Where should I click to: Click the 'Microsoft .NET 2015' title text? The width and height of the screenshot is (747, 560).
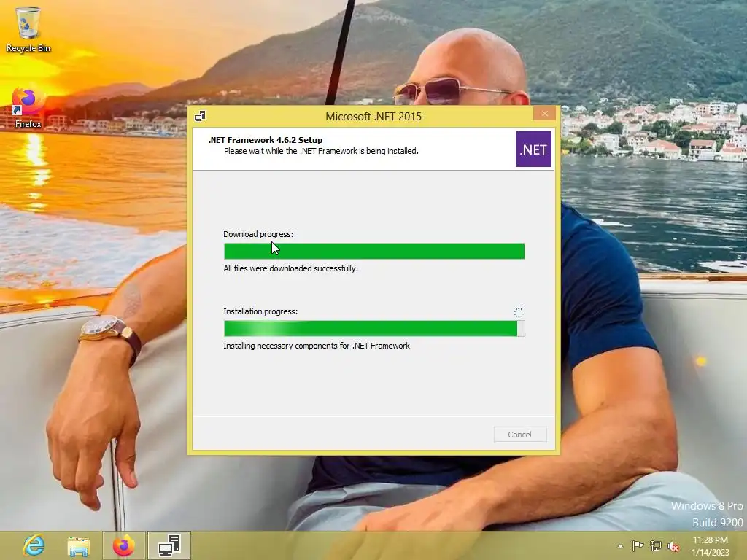[x=373, y=116]
